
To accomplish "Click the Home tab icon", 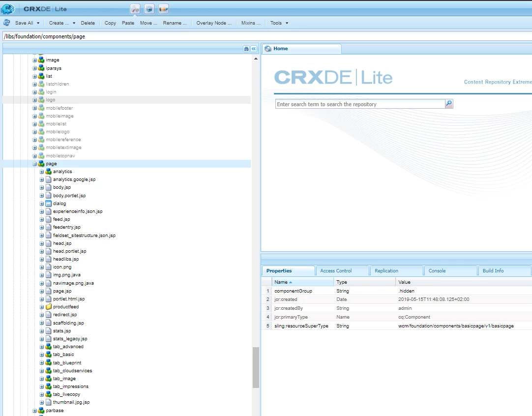I will (x=268, y=49).
